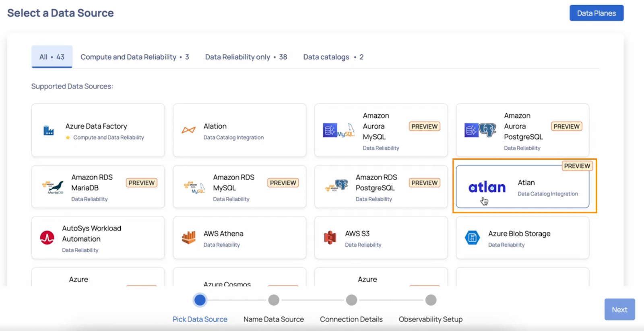The width and height of the screenshot is (644, 331).
Task: Select the partially visible Azure Cosmos card
Action: click(239, 277)
